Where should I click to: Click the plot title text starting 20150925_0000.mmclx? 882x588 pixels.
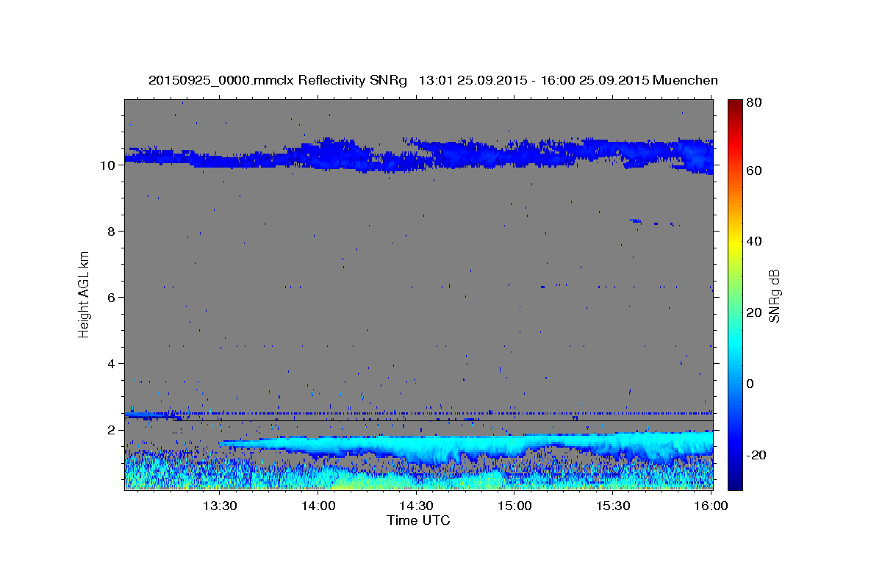coord(433,80)
